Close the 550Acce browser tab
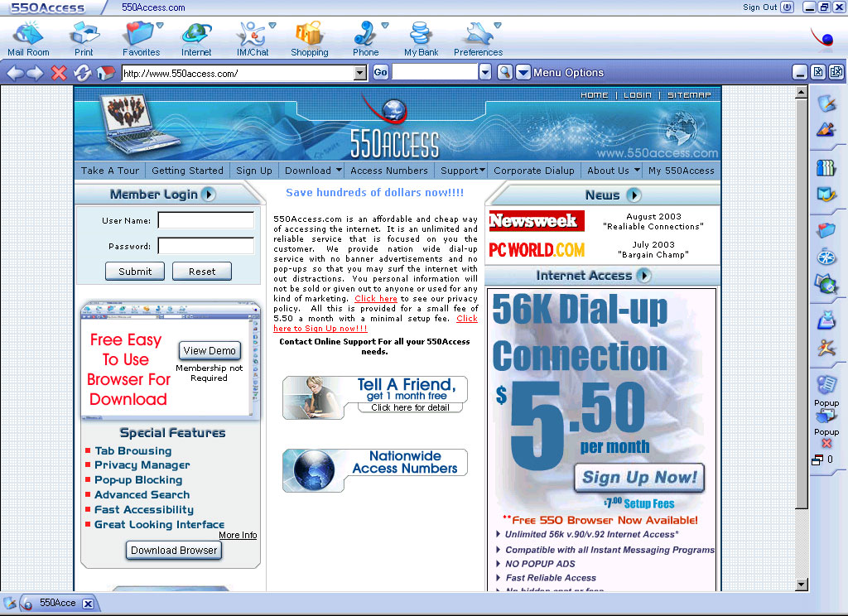 click(x=88, y=604)
